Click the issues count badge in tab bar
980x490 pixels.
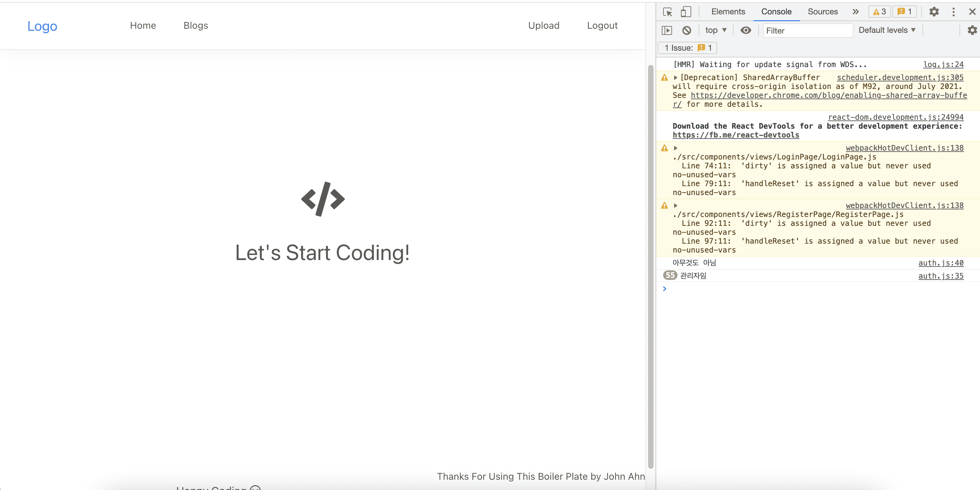click(x=905, y=12)
